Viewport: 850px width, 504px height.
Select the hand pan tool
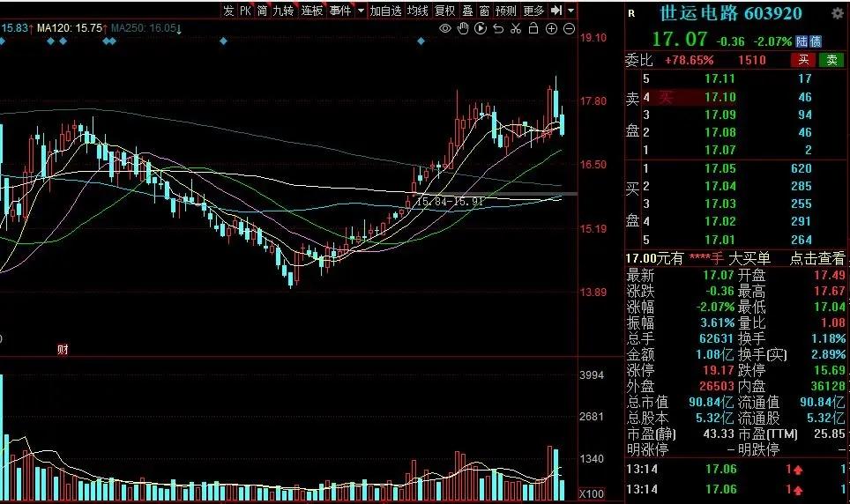point(463,28)
